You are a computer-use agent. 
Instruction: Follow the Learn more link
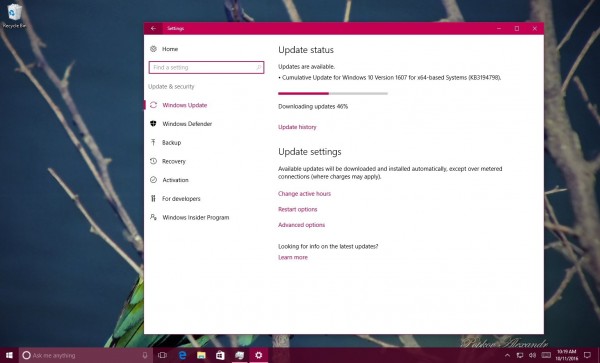tap(293, 257)
